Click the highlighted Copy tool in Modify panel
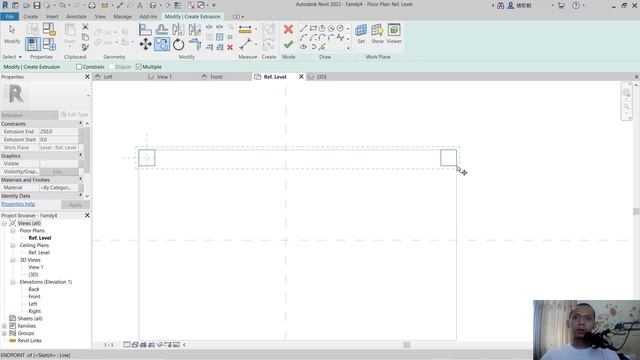Image resolution: width=640 pixels, height=360 pixels. [x=162, y=44]
